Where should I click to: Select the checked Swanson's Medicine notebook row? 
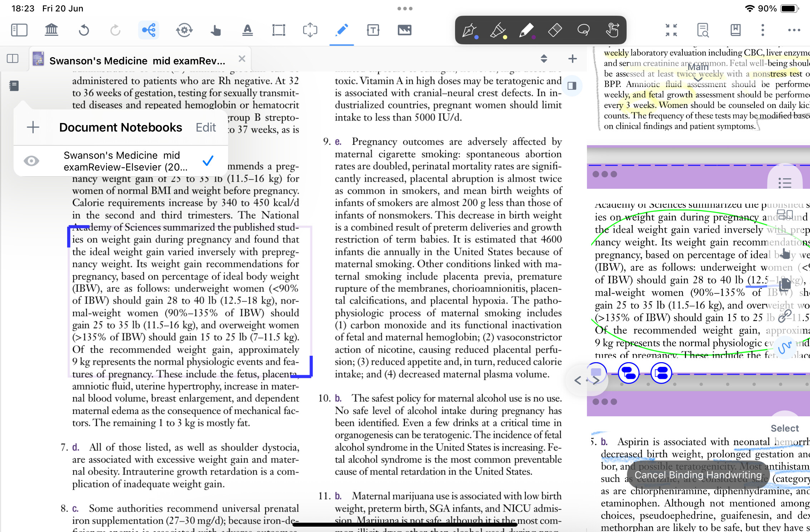coord(121,161)
